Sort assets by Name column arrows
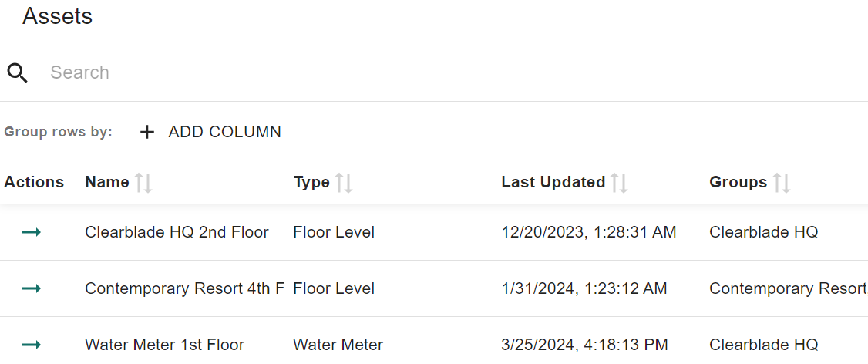The image size is (868, 364). (143, 183)
